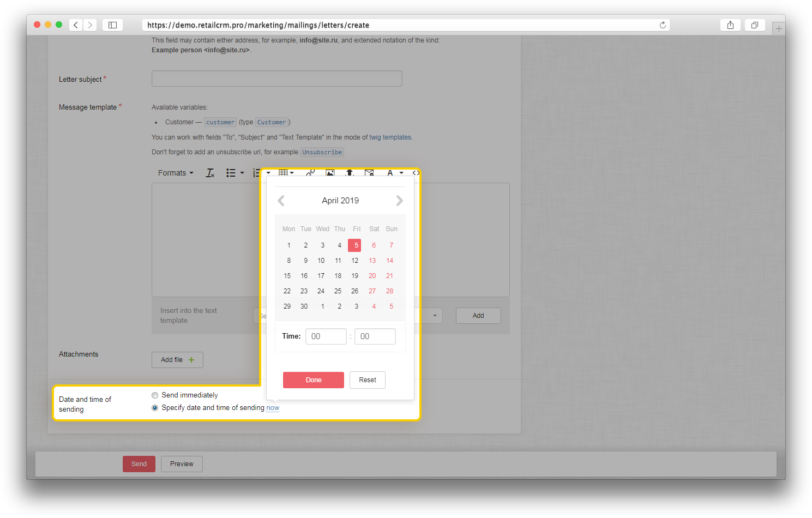The width and height of the screenshot is (812, 518).
Task: Apply bullet list formatting
Action: pyautogui.click(x=231, y=173)
